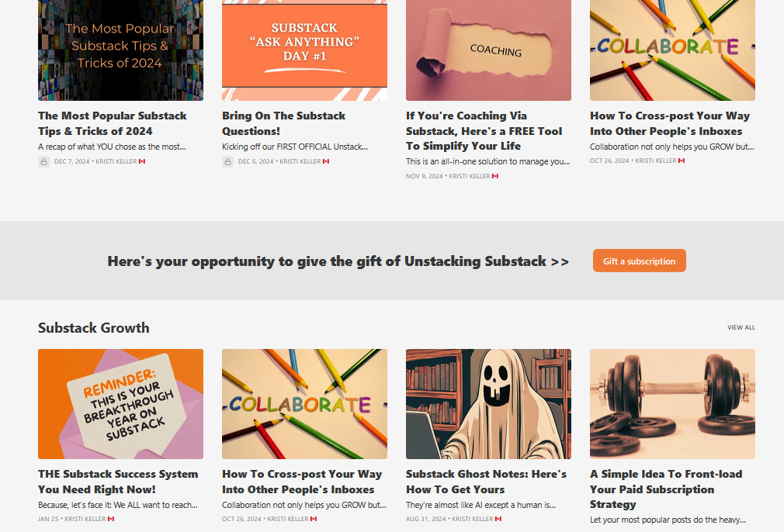This screenshot has height=532, width=784.
Task: Open the 'Substack Ask Anything Day #1' thumbnail
Action: tap(304, 50)
